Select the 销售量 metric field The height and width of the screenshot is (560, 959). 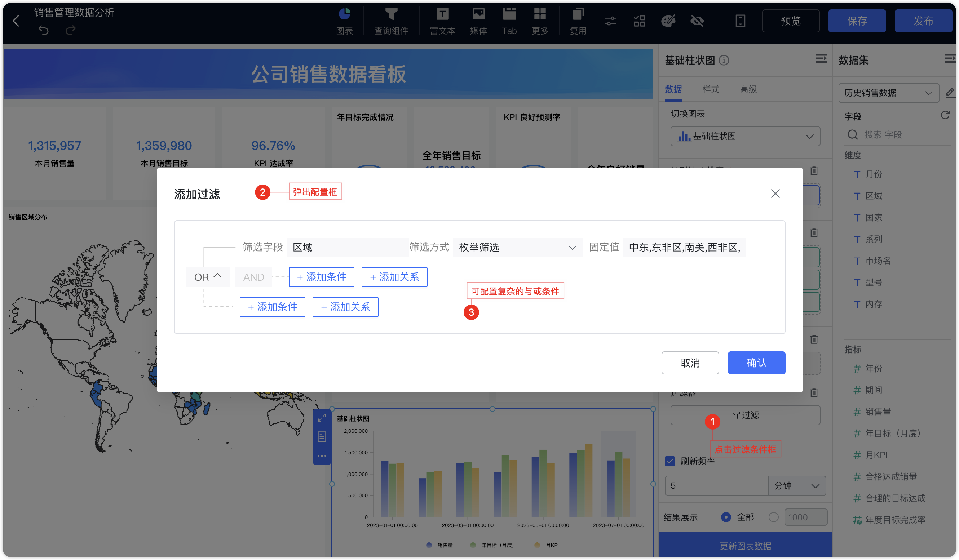[878, 412]
